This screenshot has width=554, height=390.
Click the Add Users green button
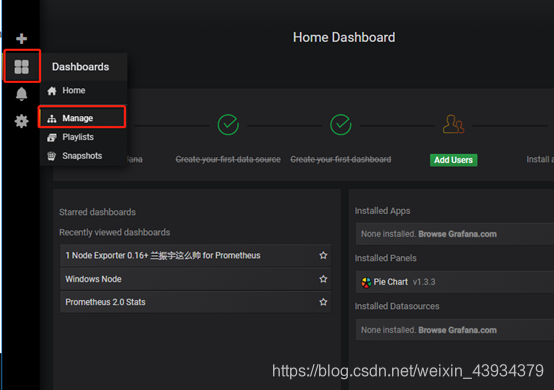pos(453,160)
